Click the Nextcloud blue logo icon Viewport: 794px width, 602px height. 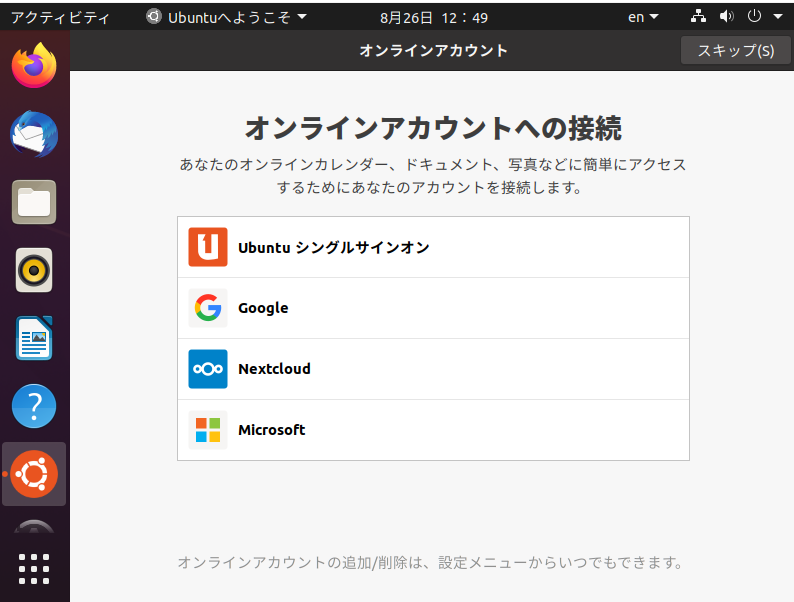point(208,369)
